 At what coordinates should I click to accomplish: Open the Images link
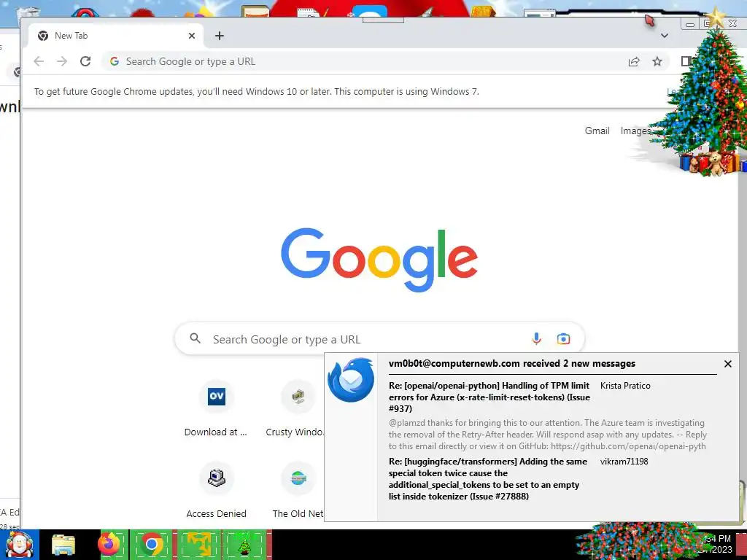635,131
